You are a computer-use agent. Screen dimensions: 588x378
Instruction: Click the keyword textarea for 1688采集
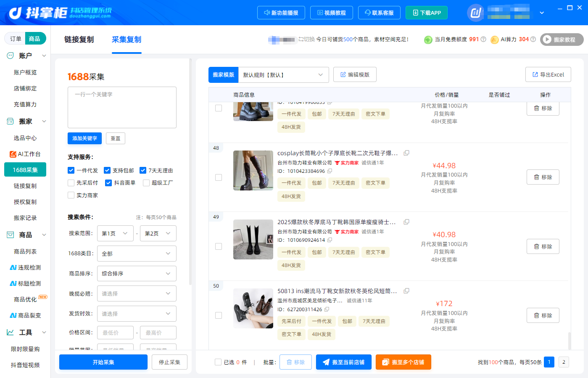(122, 107)
